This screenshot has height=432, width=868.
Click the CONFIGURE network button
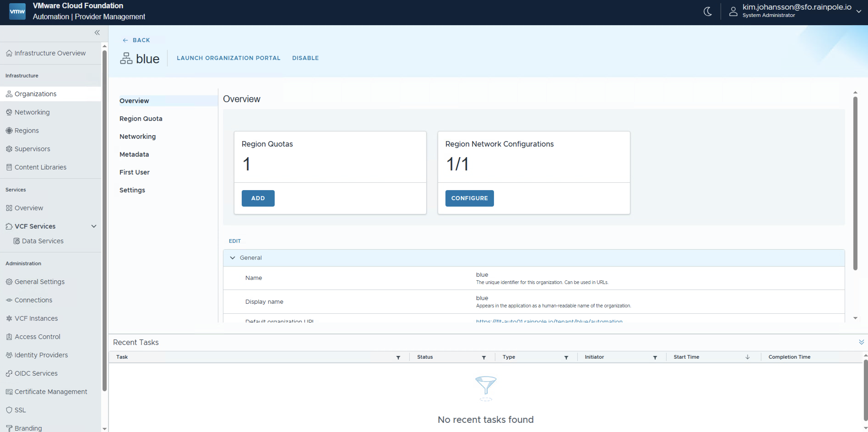tap(469, 198)
